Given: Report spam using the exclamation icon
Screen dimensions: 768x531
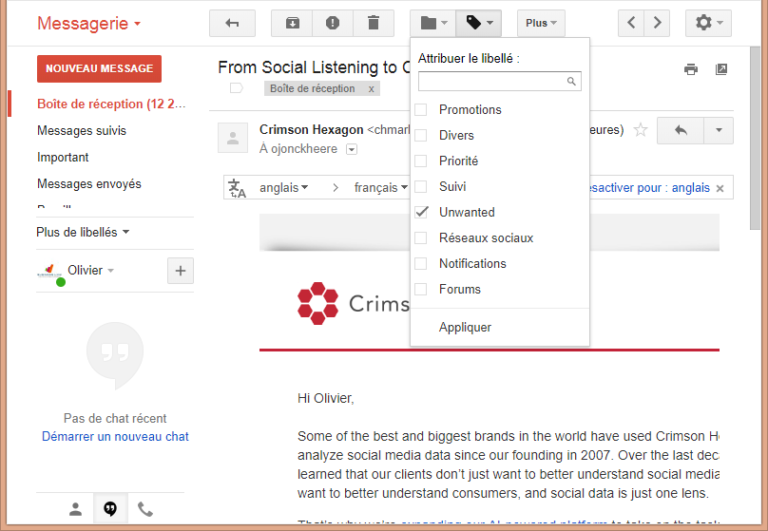Looking at the screenshot, I should click(333, 23).
